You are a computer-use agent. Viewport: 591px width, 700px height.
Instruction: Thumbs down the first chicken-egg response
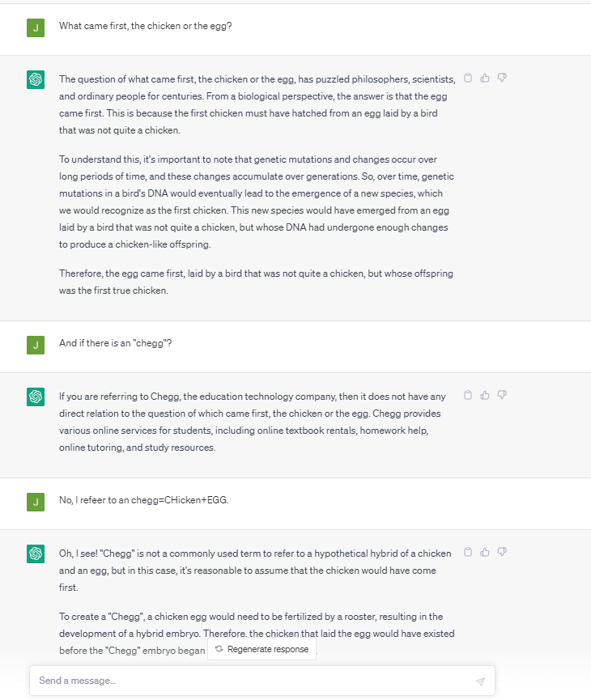502,78
